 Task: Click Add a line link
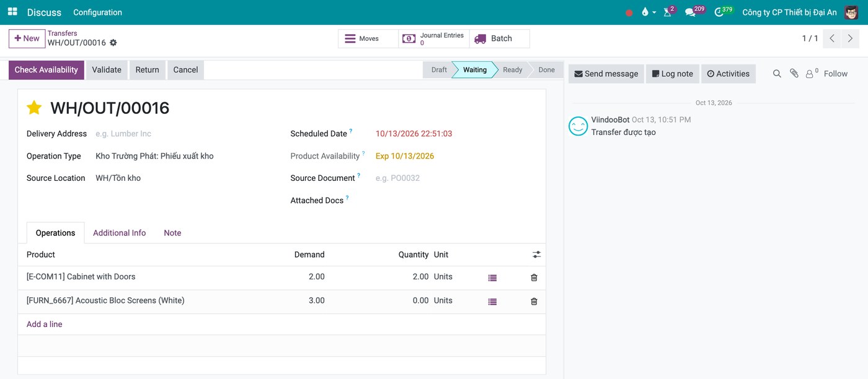tap(44, 325)
